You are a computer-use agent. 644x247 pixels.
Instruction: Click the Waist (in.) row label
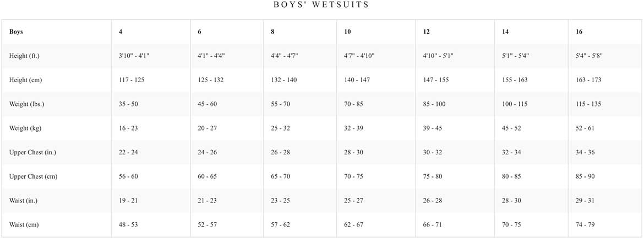point(24,201)
